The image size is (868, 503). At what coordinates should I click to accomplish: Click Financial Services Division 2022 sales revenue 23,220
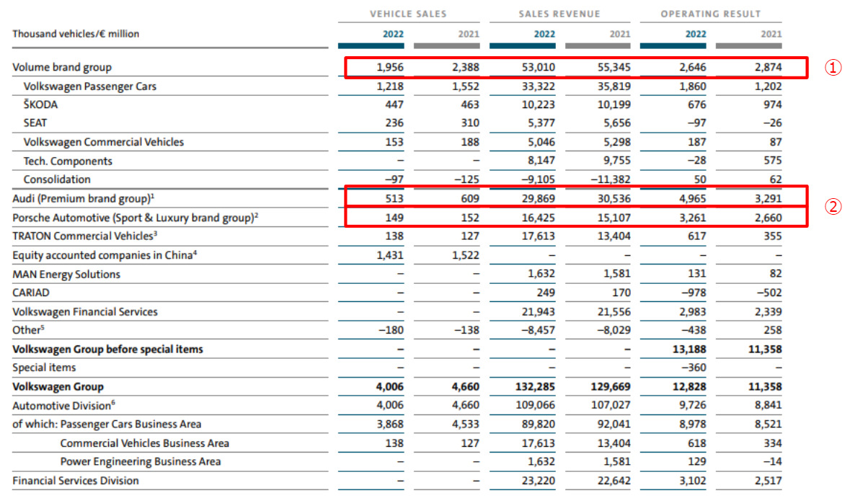point(537,481)
